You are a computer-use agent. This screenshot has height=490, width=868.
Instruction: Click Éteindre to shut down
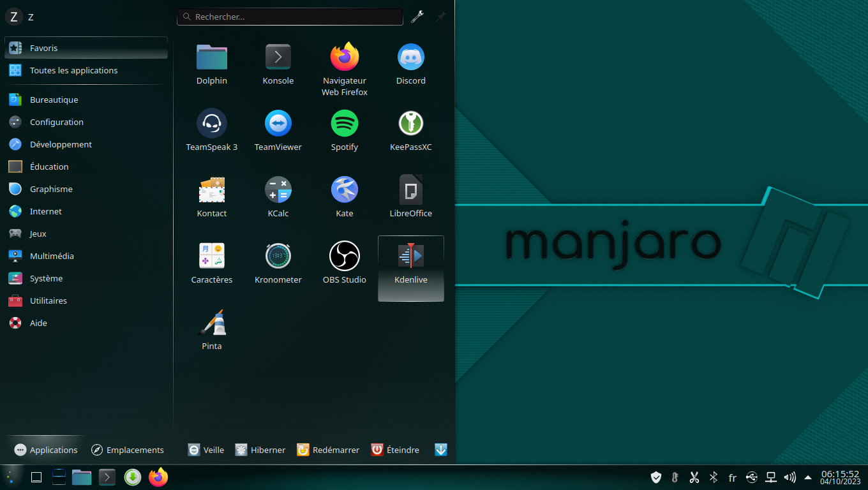(x=396, y=450)
